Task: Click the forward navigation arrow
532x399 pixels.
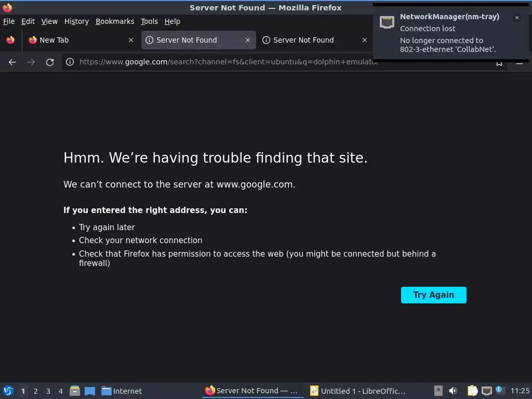Action: point(31,62)
